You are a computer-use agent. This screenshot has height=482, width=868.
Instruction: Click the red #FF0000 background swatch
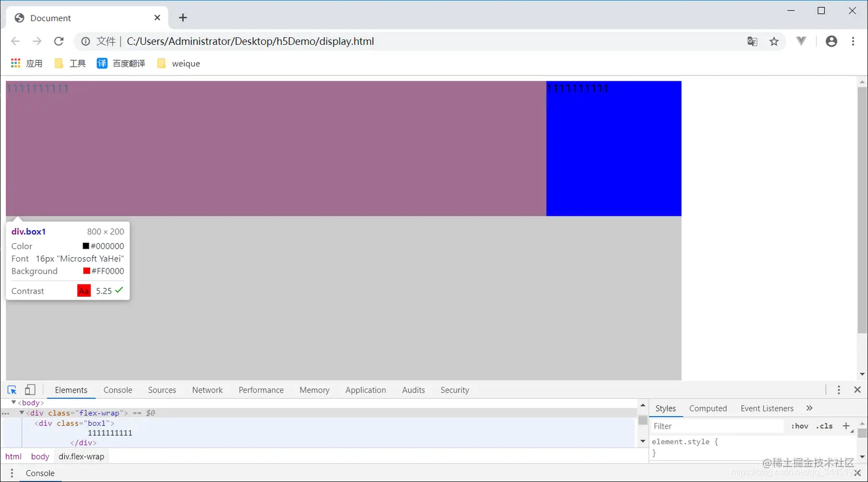87,271
